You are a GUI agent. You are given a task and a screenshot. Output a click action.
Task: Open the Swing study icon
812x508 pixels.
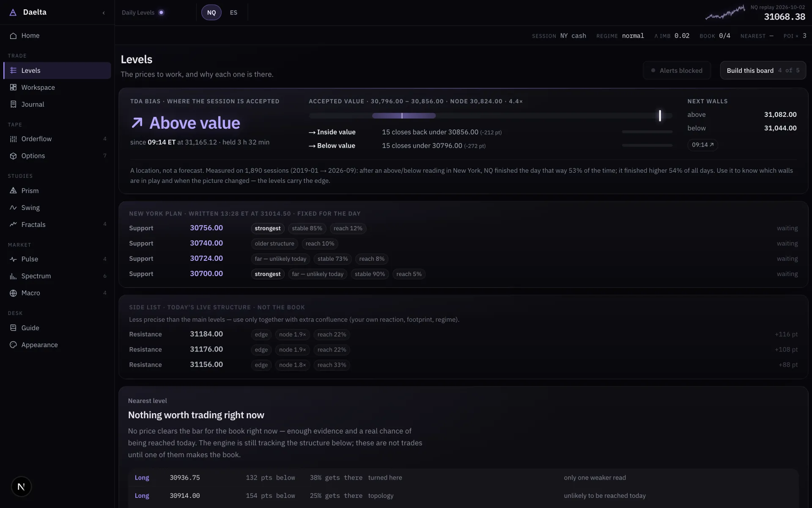(x=13, y=207)
